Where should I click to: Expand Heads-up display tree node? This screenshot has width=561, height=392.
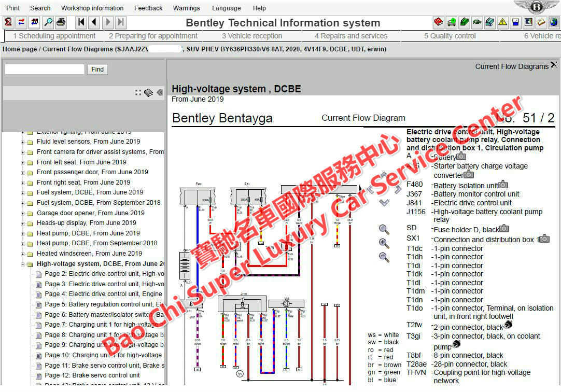pyautogui.click(x=22, y=223)
